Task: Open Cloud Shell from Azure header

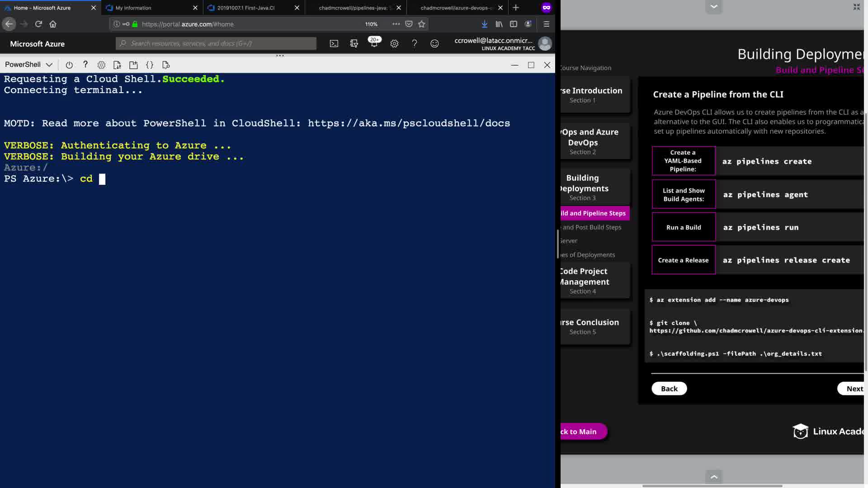Action: [x=334, y=43]
